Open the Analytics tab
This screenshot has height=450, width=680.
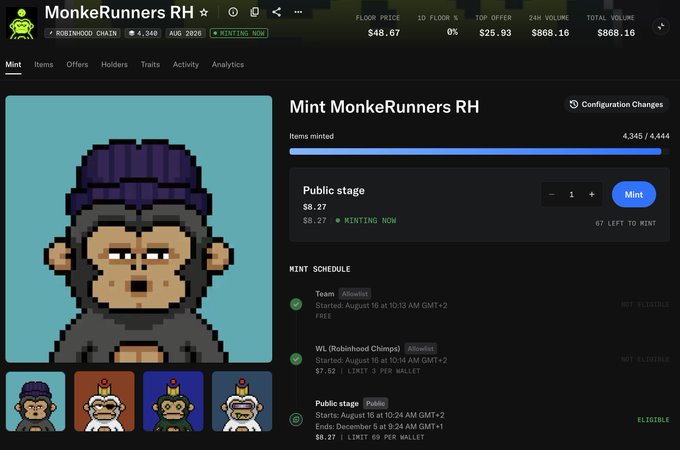click(x=228, y=65)
